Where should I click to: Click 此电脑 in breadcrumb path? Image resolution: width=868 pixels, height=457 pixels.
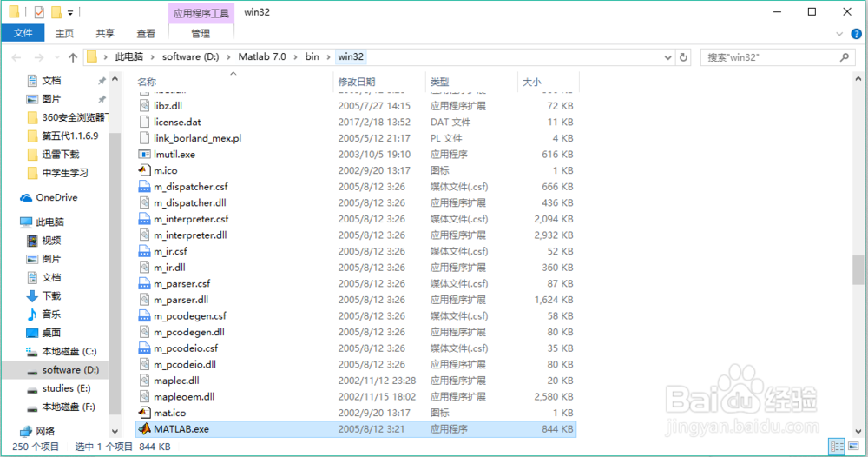pyautogui.click(x=129, y=56)
